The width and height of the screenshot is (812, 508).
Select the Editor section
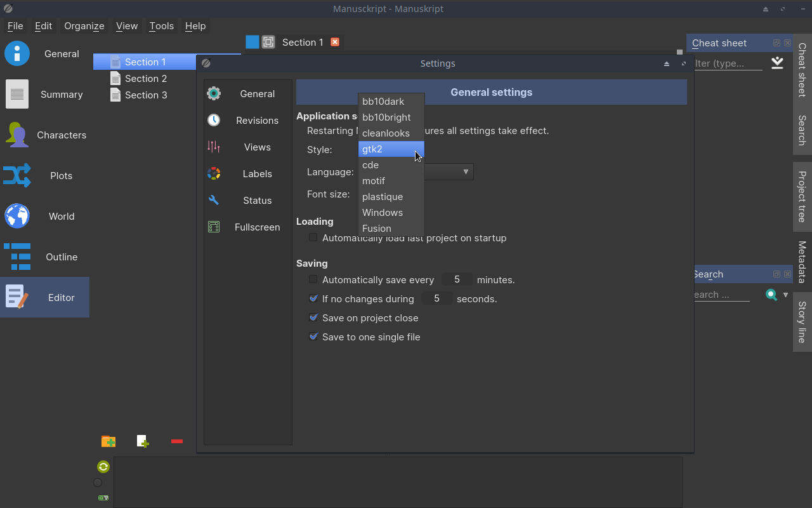click(x=44, y=297)
